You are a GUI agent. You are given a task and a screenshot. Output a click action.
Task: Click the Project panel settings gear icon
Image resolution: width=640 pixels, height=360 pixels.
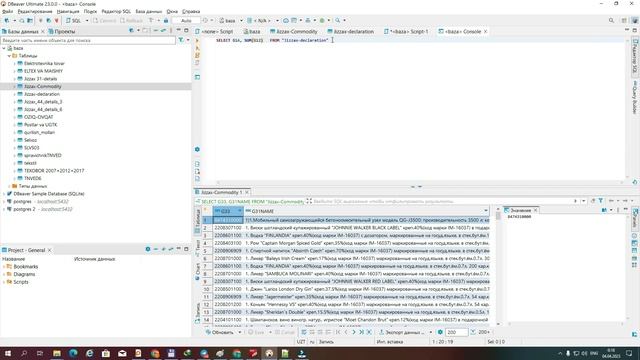pos(148,249)
